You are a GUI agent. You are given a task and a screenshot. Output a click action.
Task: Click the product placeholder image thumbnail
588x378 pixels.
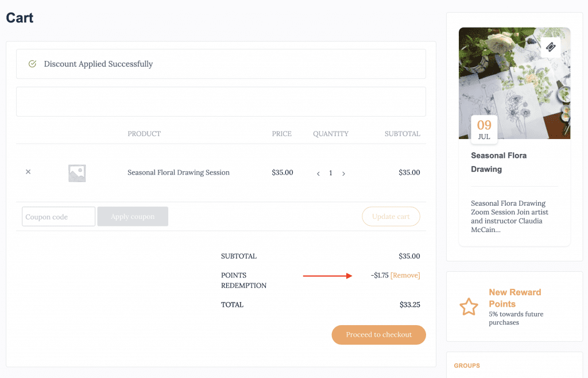pos(77,173)
